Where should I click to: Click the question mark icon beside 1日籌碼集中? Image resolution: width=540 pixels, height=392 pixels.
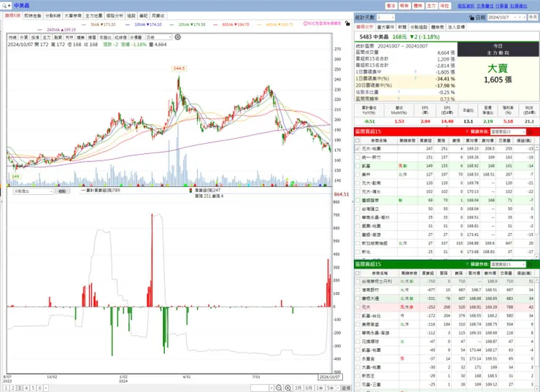pyautogui.click(x=415, y=72)
